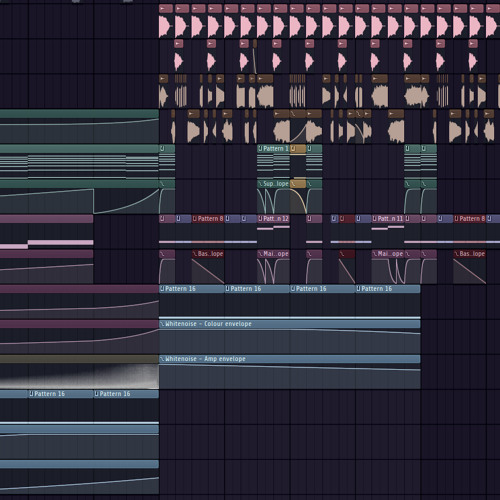Select the grey white-noise audio waveform clip

pos(79,372)
